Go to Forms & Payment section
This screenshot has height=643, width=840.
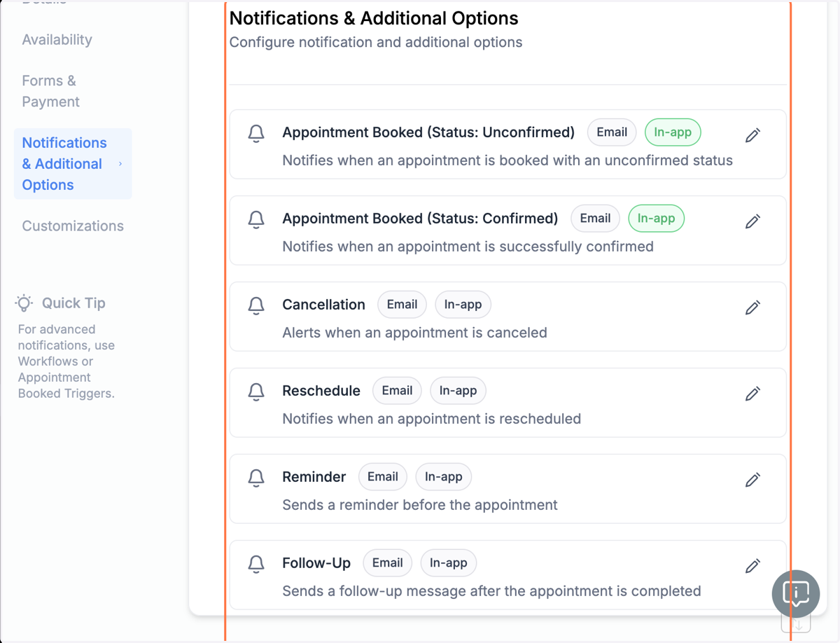click(x=50, y=91)
